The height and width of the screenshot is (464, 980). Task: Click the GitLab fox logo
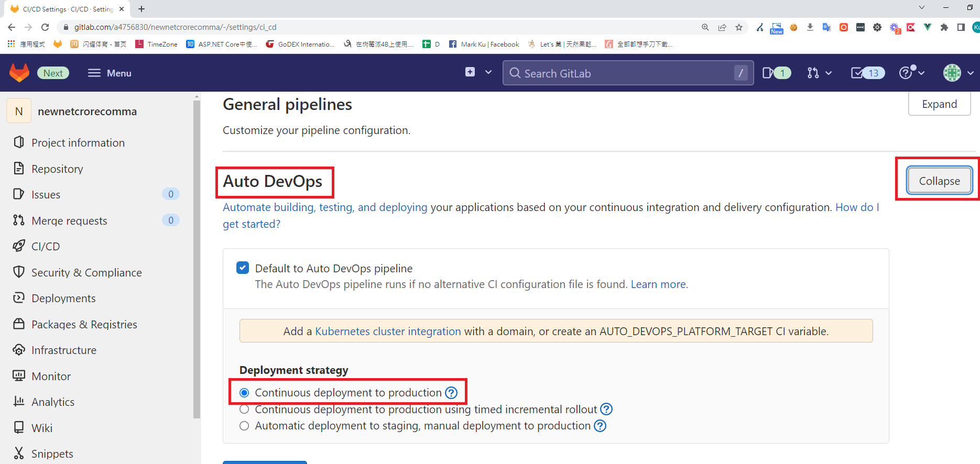[19, 73]
